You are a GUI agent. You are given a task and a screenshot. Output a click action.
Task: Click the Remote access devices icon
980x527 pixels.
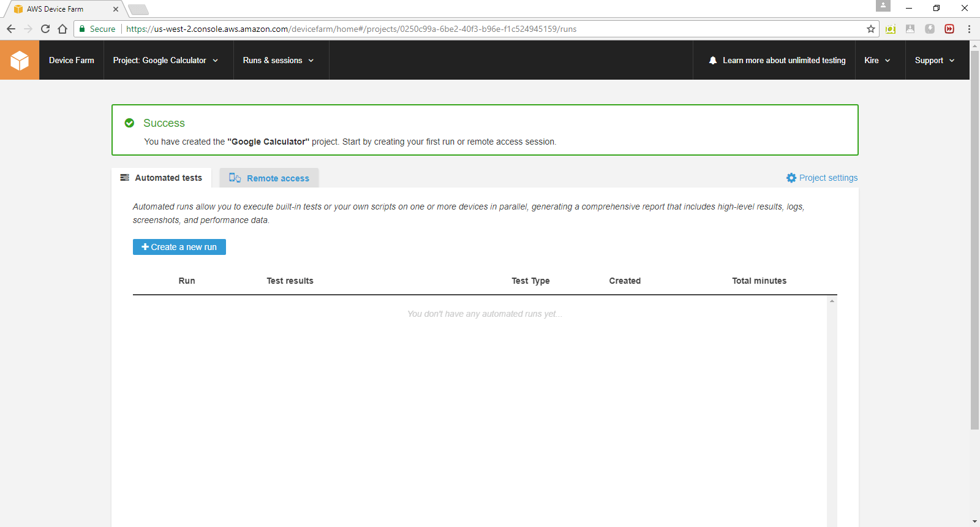pos(235,178)
